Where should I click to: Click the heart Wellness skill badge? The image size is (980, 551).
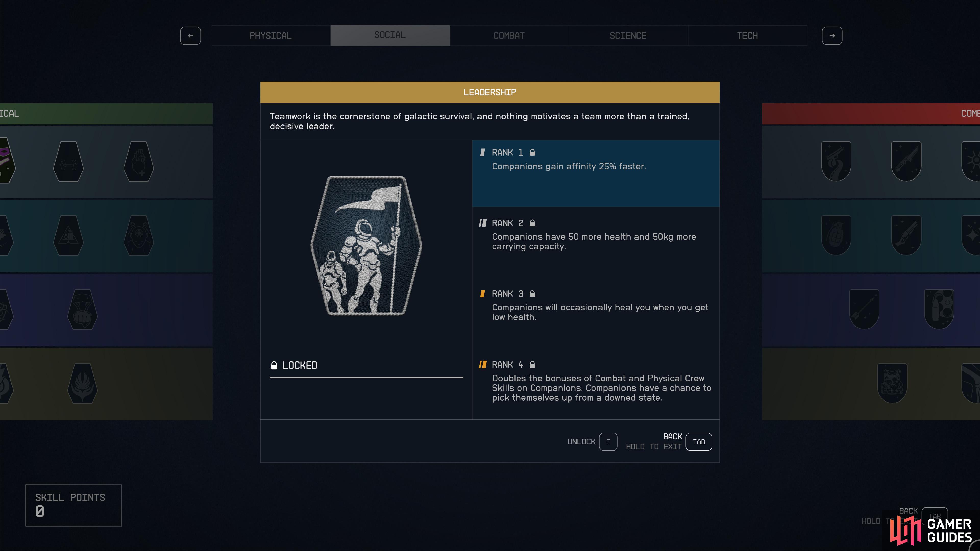139,162
